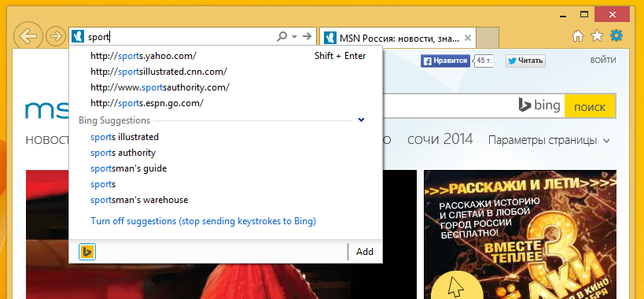Expand Параметры страницы dropdown
The image size is (644, 299).
tap(549, 141)
